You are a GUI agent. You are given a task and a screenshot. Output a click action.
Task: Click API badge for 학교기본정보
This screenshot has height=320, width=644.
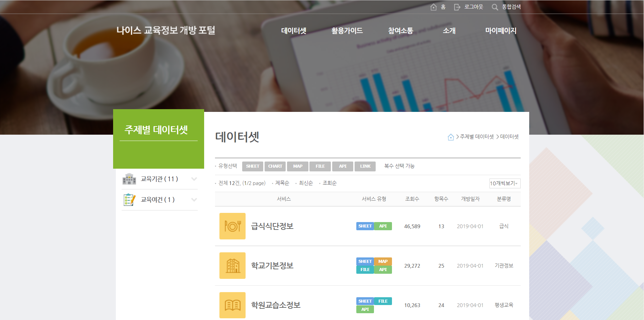point(383,270)
